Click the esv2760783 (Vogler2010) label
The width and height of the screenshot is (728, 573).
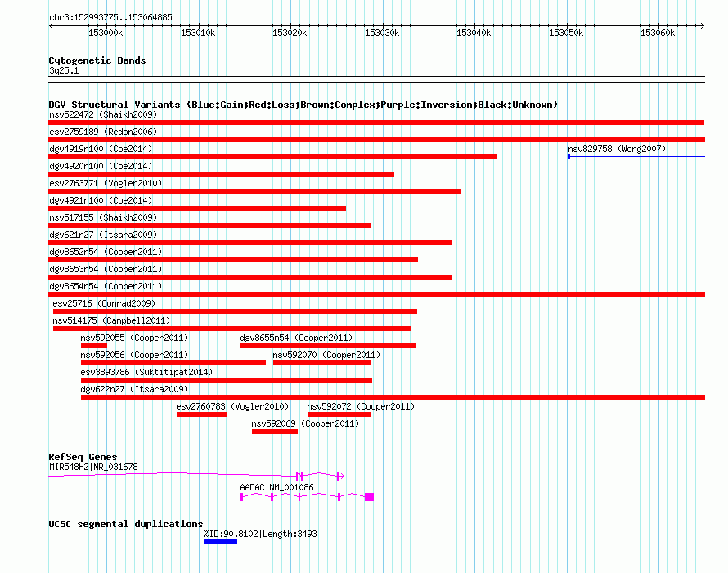pos(232,406)
